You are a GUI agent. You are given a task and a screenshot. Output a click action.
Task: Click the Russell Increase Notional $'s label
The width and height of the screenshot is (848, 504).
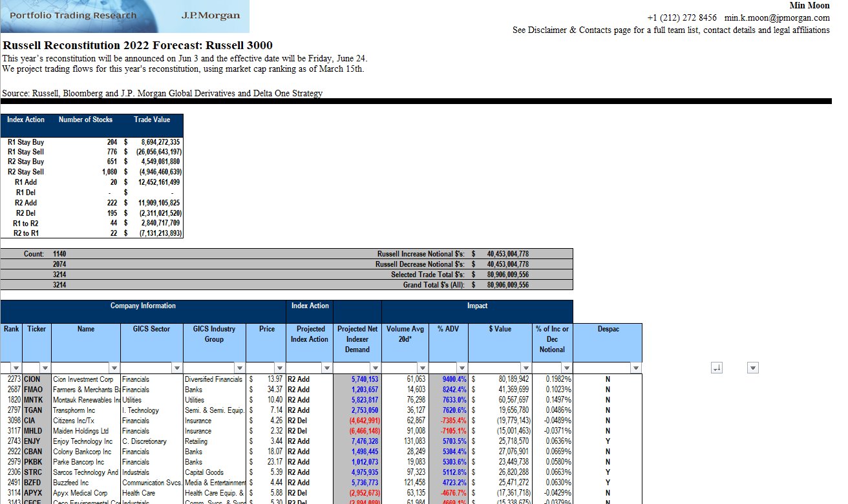click(420, 254)
